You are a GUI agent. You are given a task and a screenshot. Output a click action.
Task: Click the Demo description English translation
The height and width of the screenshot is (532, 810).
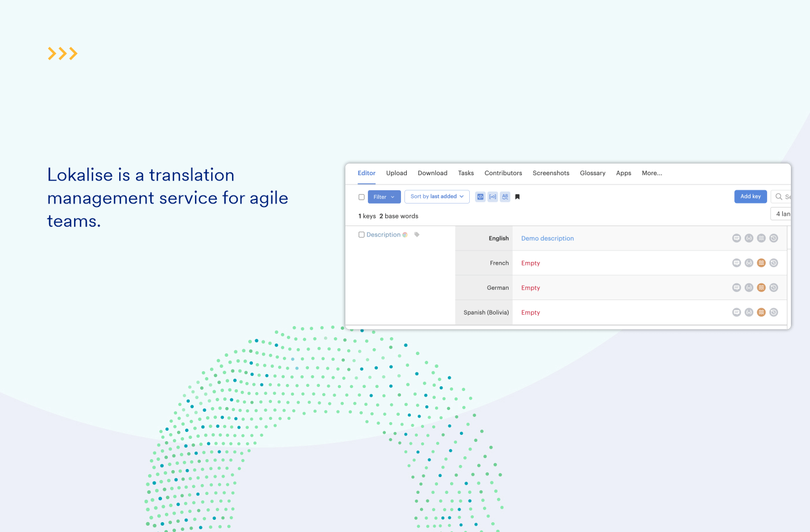pyautogui.click(x=547, y=238)
